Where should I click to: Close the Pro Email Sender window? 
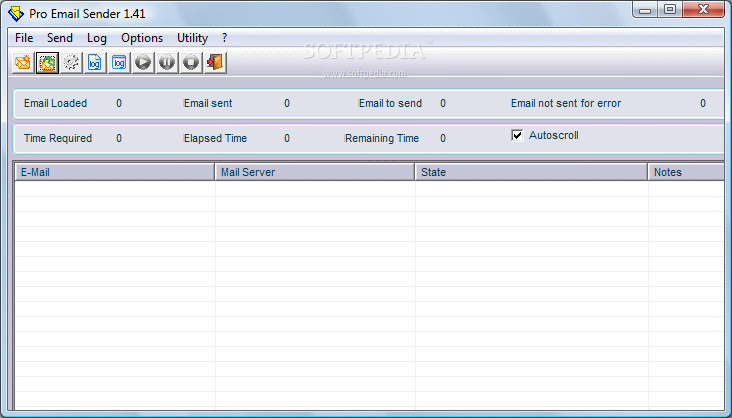click(x=704, y=9)
